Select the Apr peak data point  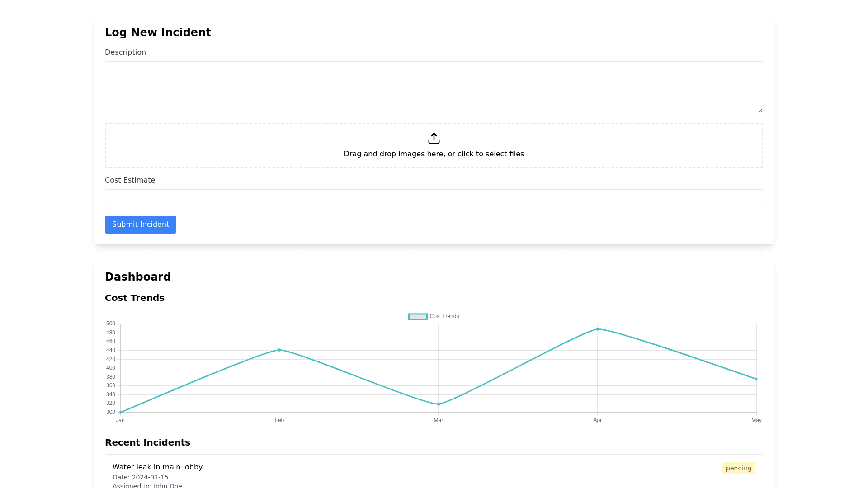[x=598, y=329]
